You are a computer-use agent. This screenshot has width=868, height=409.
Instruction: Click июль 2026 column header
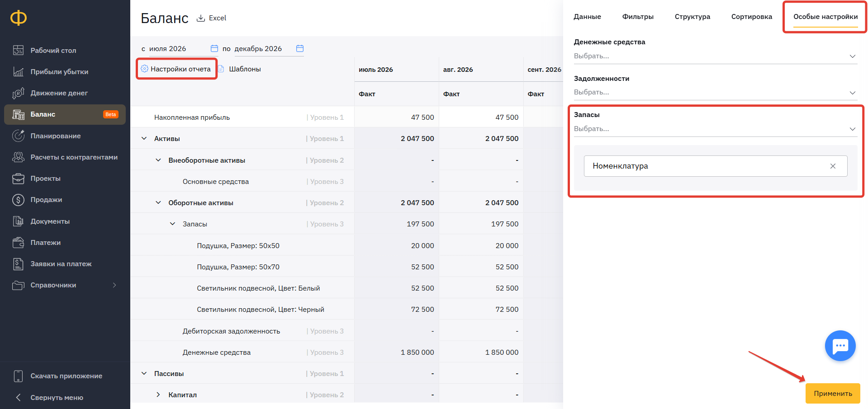point(376,70)
